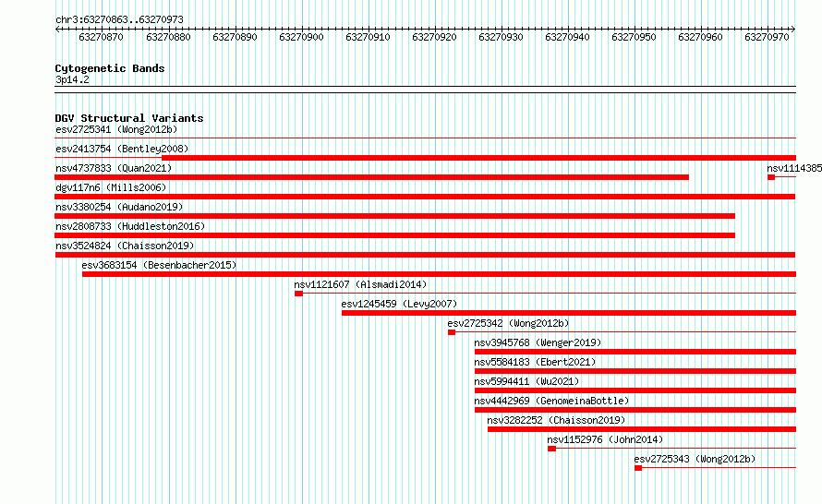Click the red bar under nsv4737833 (Quan2021)
The height and width of the screenshot is (504, 822).
(371, 177)
